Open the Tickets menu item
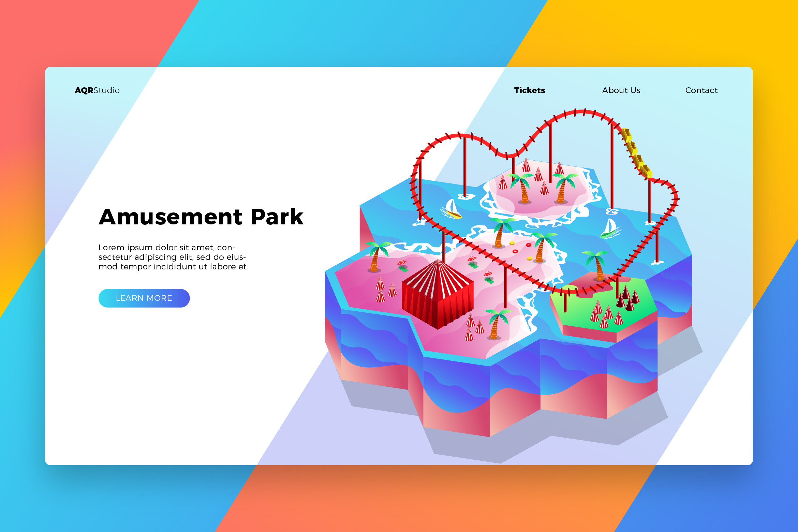This screenshot has width=798, height=532. [x=529, y=90]
